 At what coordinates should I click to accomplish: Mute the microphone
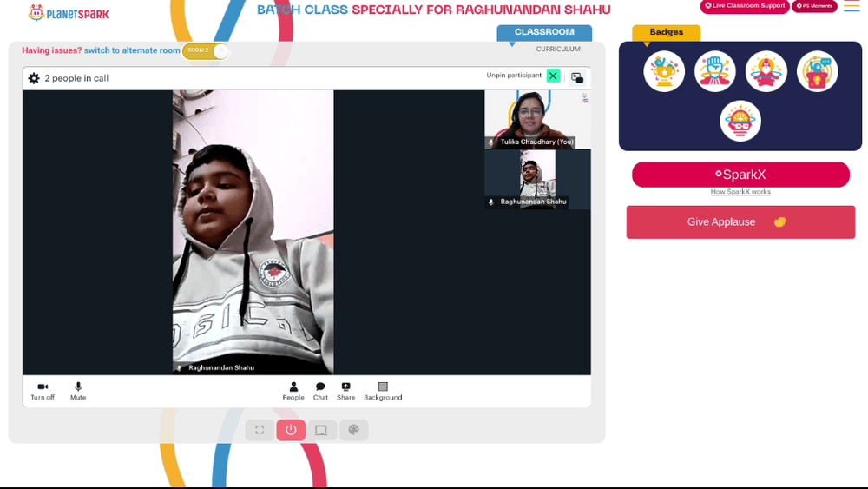[78, 391]
